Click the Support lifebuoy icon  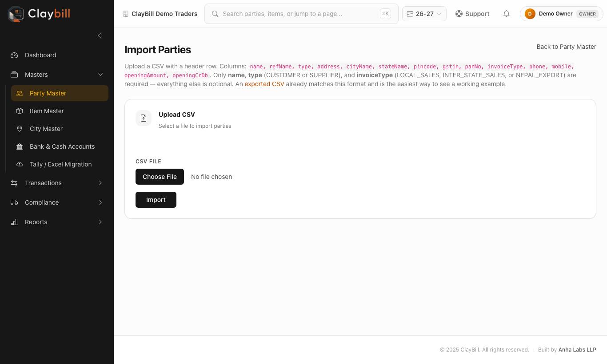459,14
